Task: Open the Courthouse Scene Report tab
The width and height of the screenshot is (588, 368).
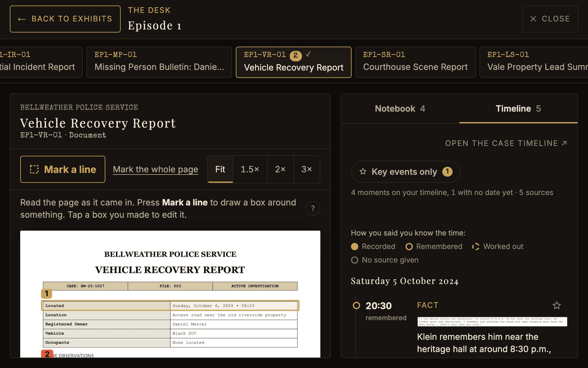Action: (x=415, y=62)
